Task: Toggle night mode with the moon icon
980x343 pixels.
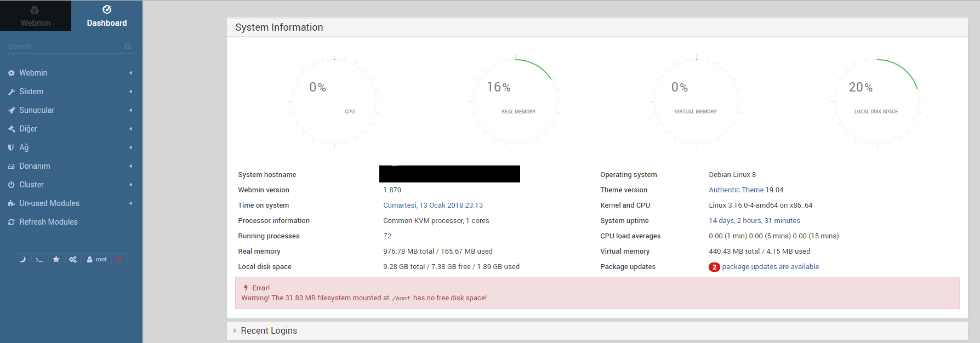Action: point(22,260)
